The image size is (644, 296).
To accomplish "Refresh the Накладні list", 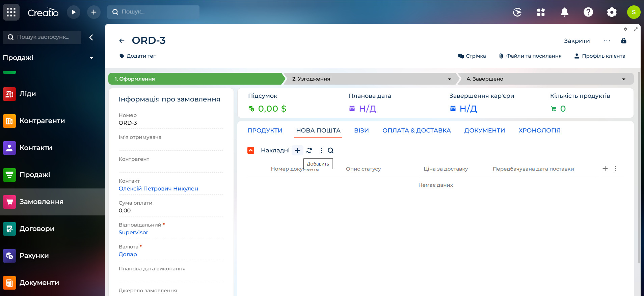I will [x=309, y=150].
